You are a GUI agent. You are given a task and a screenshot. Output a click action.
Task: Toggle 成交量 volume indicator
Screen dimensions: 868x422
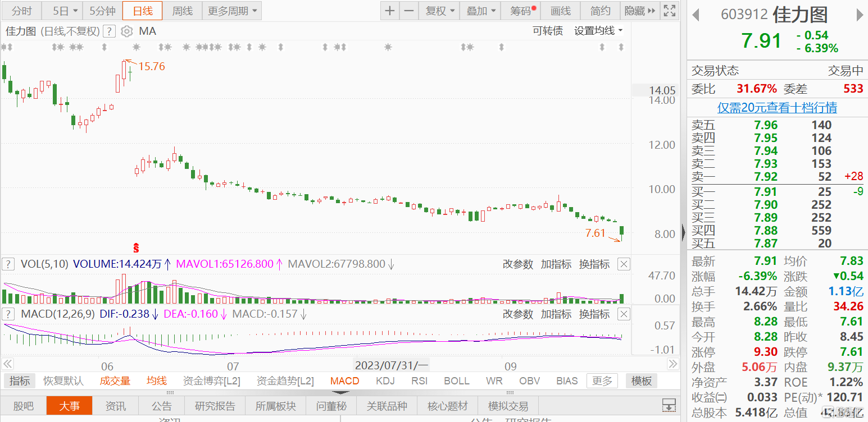(x=115, y=381)
